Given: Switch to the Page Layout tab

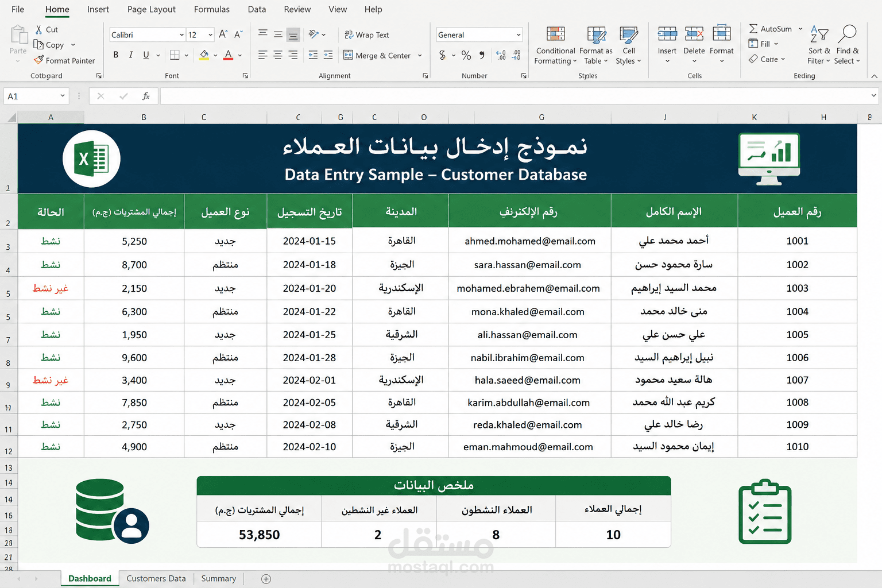Looking at the screenshot, I should click(152, 9).
